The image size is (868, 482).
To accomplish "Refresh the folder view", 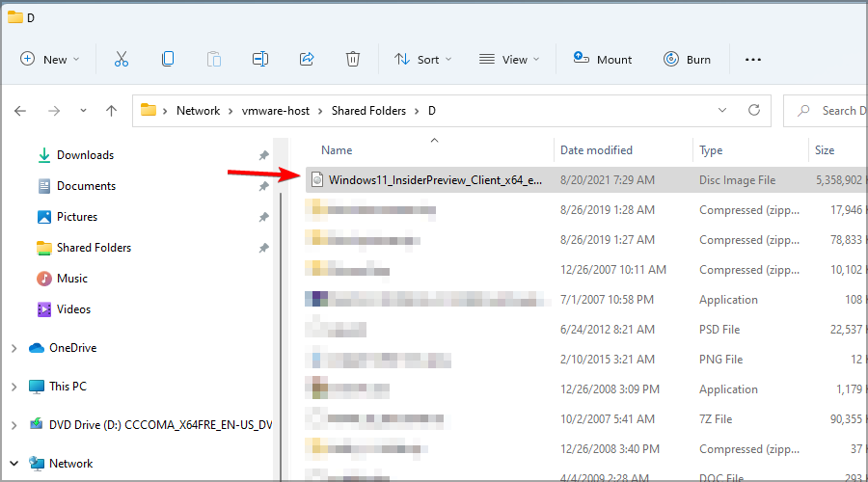I will tap(754, 110).
